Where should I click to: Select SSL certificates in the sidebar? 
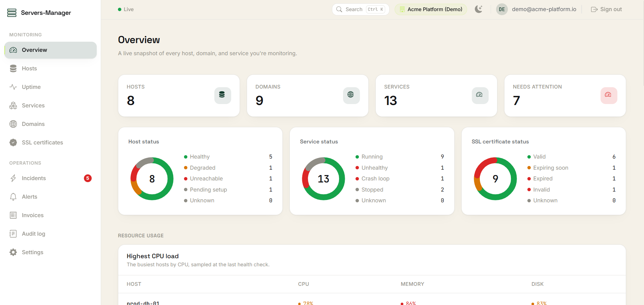point(51,143)
